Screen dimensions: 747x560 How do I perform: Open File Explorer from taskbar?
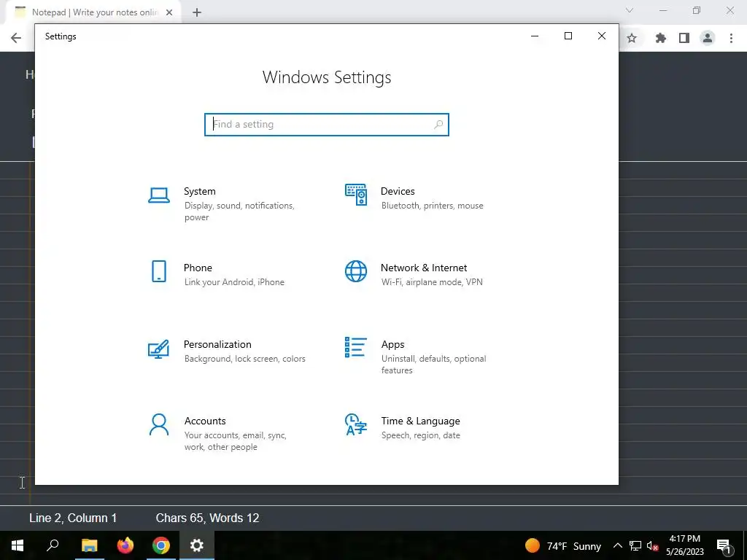(x=89, y=545)
